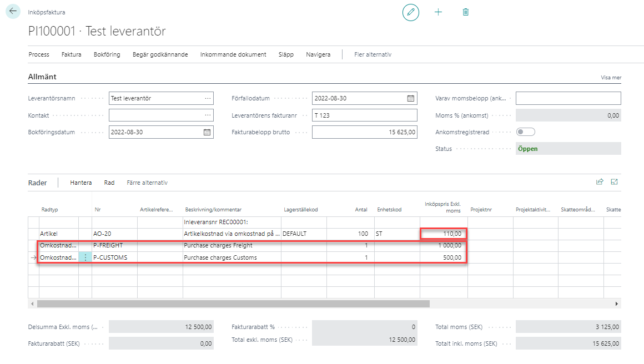Viewport: 644px width, 364px height.
Task: Click Färre alternativ in Rader toolbar
Action: pyautogui.click(x=147, y=183)
